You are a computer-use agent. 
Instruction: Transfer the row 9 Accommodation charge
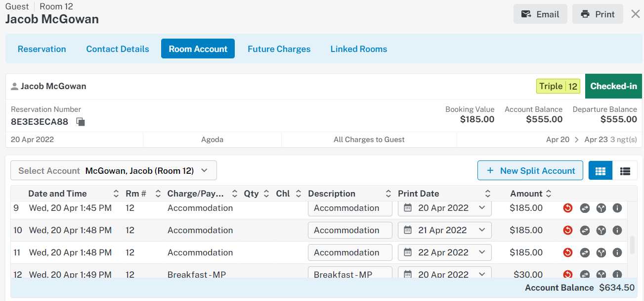(x=584, y=208)
